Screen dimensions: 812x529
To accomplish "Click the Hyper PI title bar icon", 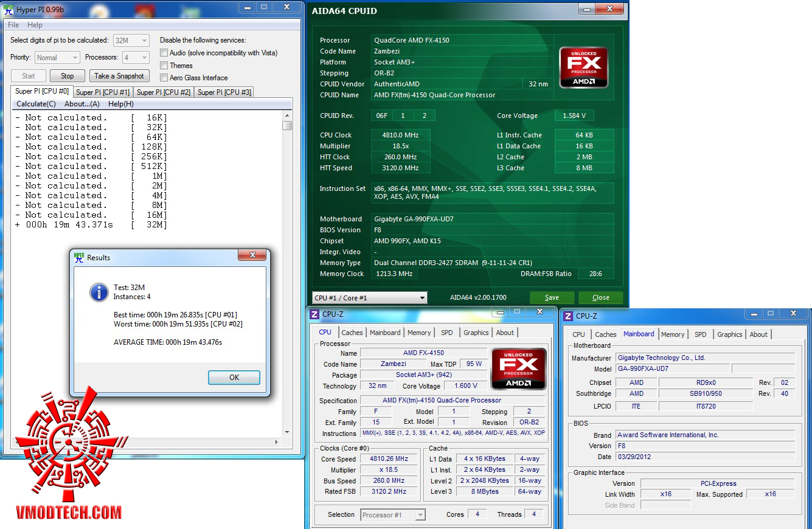I will click(9, 9).
